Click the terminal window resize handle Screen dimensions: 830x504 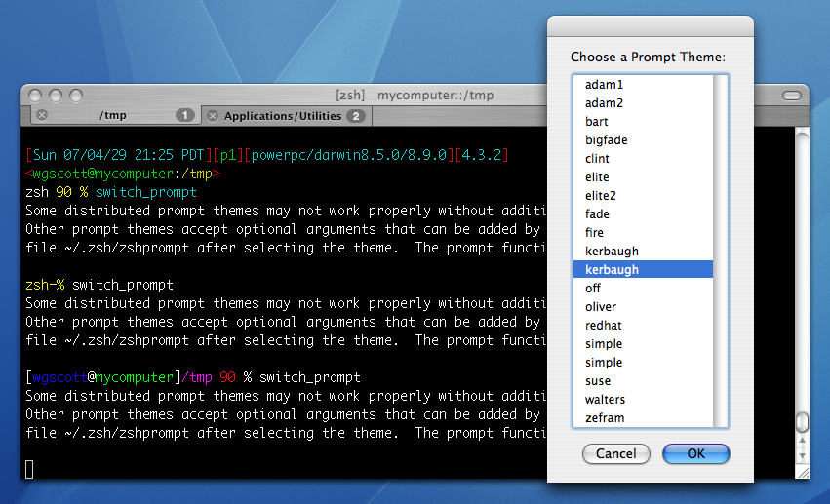tap(803, 472)
